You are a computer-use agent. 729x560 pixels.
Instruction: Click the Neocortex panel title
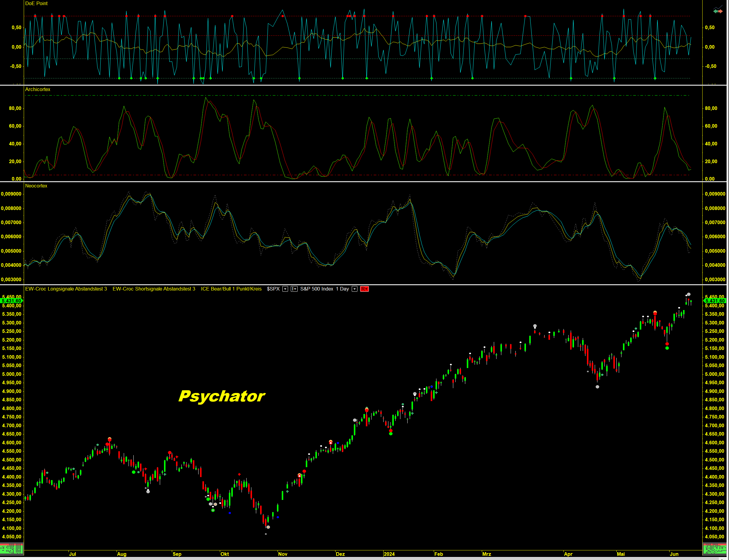click(x=36, y=186)
